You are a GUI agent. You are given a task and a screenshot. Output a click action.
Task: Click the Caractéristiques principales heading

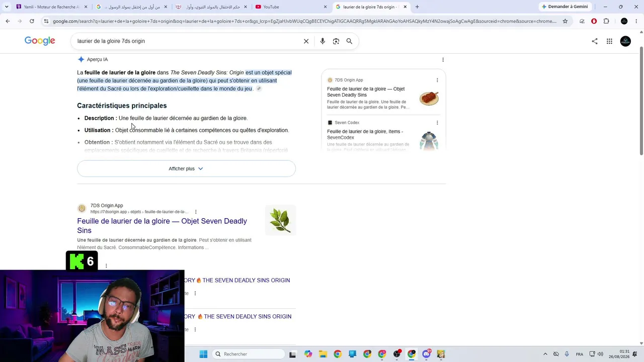pyautogui.click(x=122, y=106)
